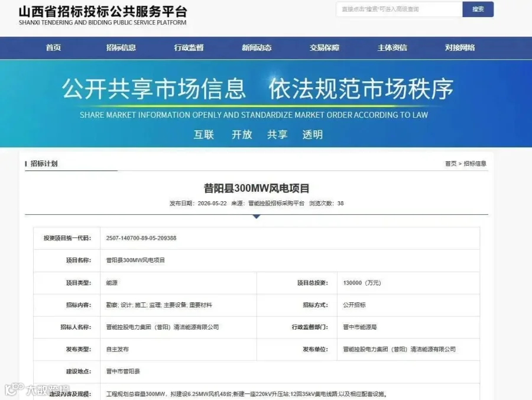The width and height of the screenshot is (532, 400).
Task: Click the supervising department 晋中市能源局
Action: point(359,327)
